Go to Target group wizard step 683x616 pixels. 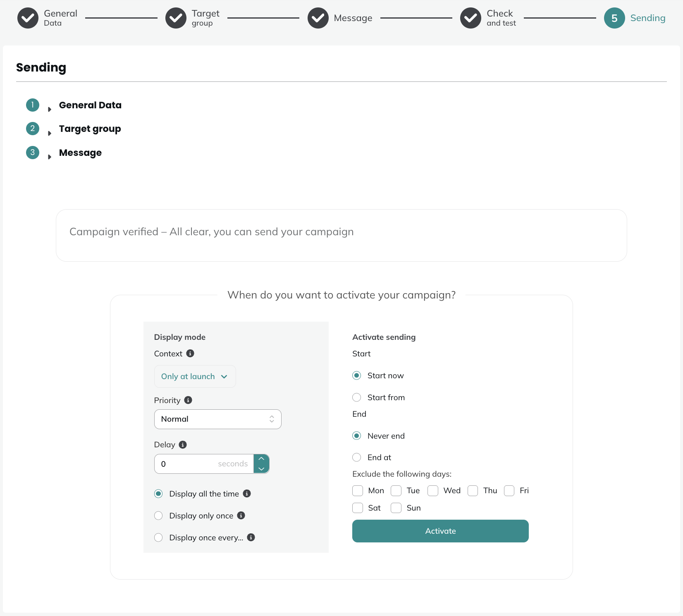(x=205, y=18)
